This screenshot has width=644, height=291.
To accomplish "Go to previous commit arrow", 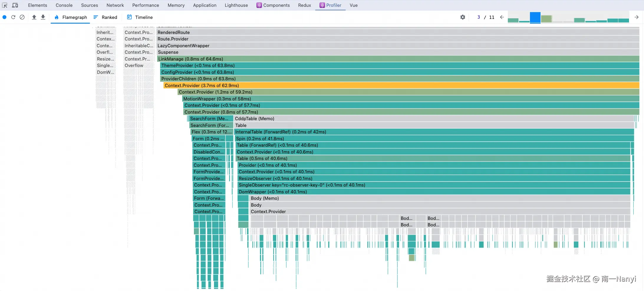I will pyautogui.click(x=502, y=17).
